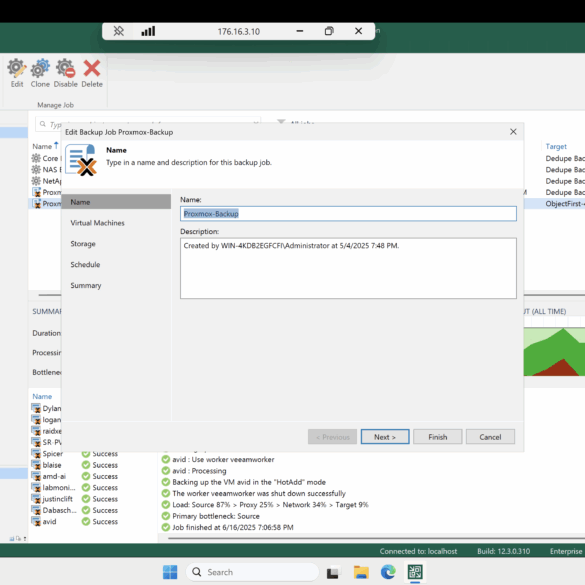Select the labmoni... VM row

(75, 488)
